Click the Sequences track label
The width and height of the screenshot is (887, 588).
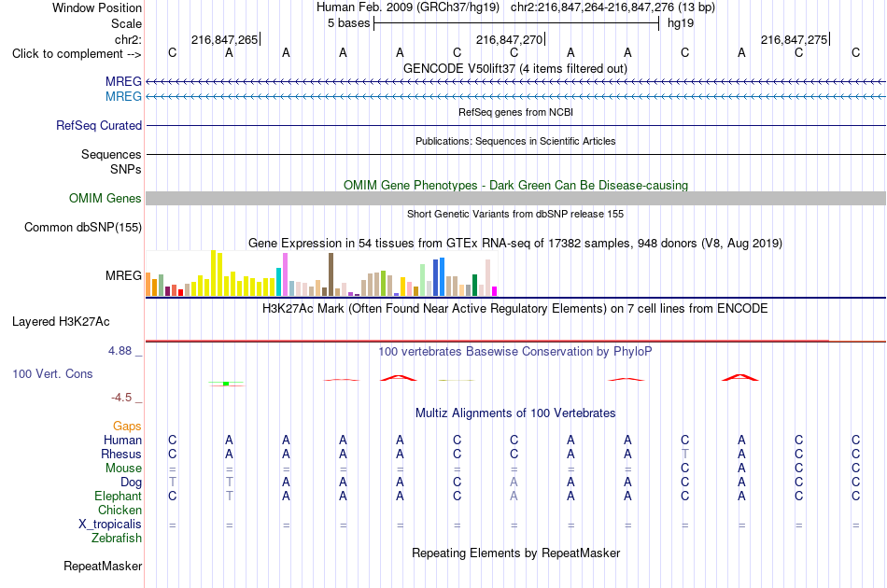point(111,154)
